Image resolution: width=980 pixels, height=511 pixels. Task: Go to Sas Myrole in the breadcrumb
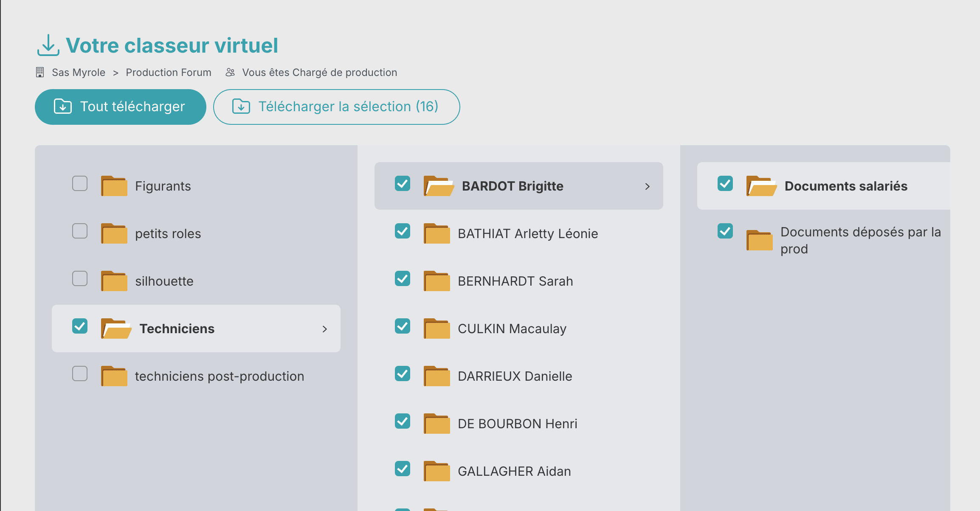79,73
